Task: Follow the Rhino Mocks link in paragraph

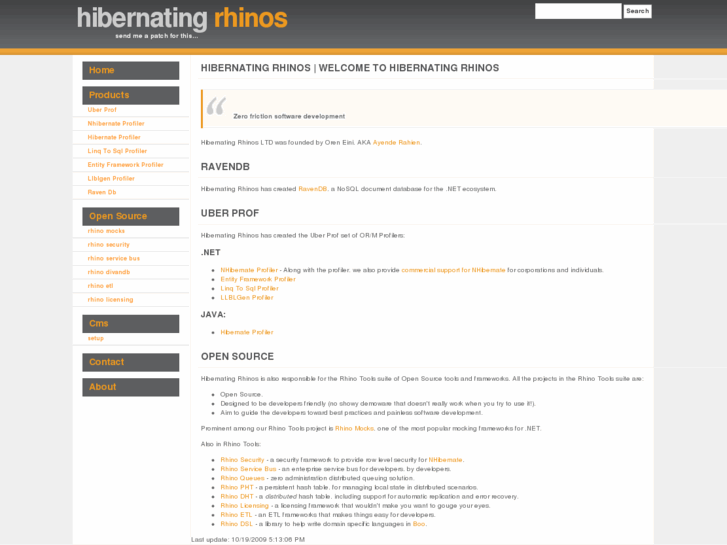Action: tap(354, 429)
